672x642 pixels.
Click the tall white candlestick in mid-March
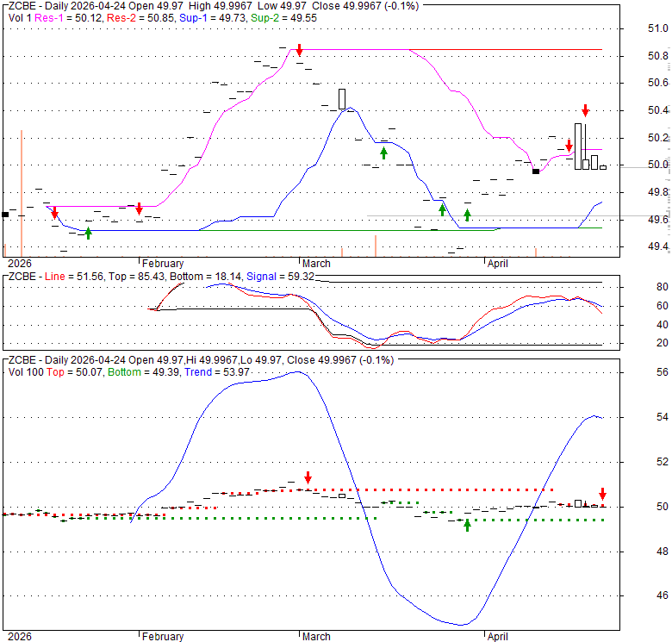click(342, 99)
